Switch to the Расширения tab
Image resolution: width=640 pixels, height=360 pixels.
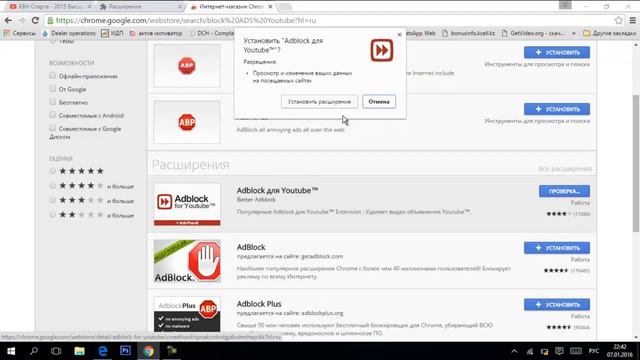coord(140,7)
